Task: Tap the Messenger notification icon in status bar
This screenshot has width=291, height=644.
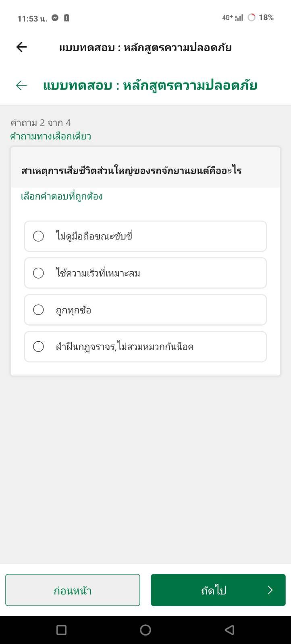Action: [x=55, y=18]
